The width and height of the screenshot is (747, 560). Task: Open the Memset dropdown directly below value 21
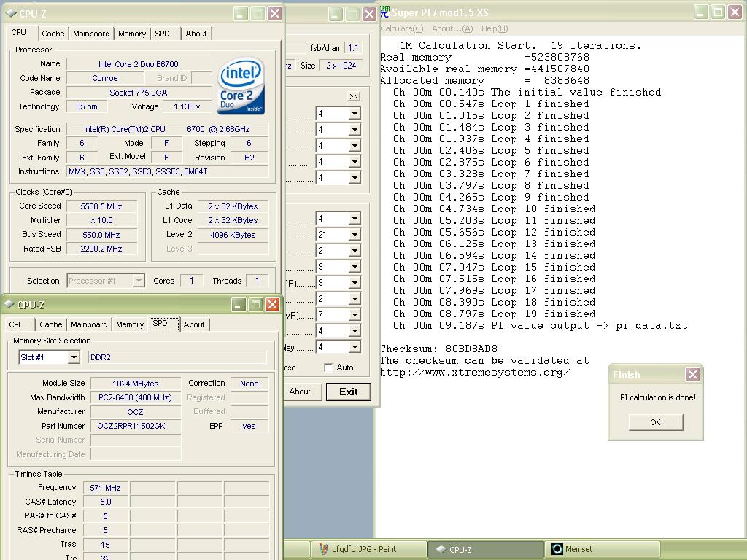click(355, 251)
